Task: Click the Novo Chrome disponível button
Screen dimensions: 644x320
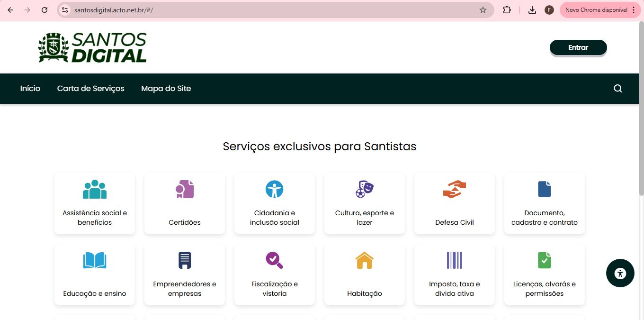Action: 596,9
